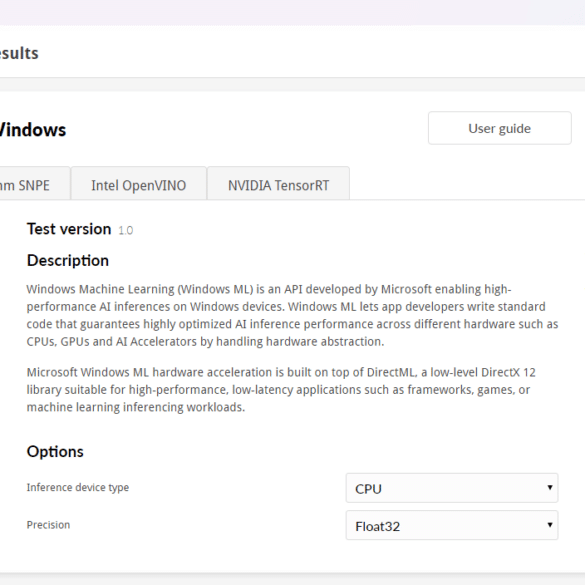The height and width of the screenshot is (585, 585).
Task: Click the version number 1.0
Action: pos(126,230)
